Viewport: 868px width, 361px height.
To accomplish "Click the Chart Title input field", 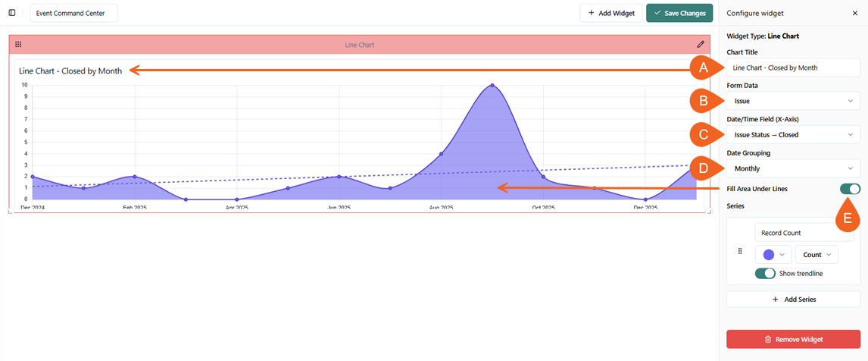I will 793,67.
